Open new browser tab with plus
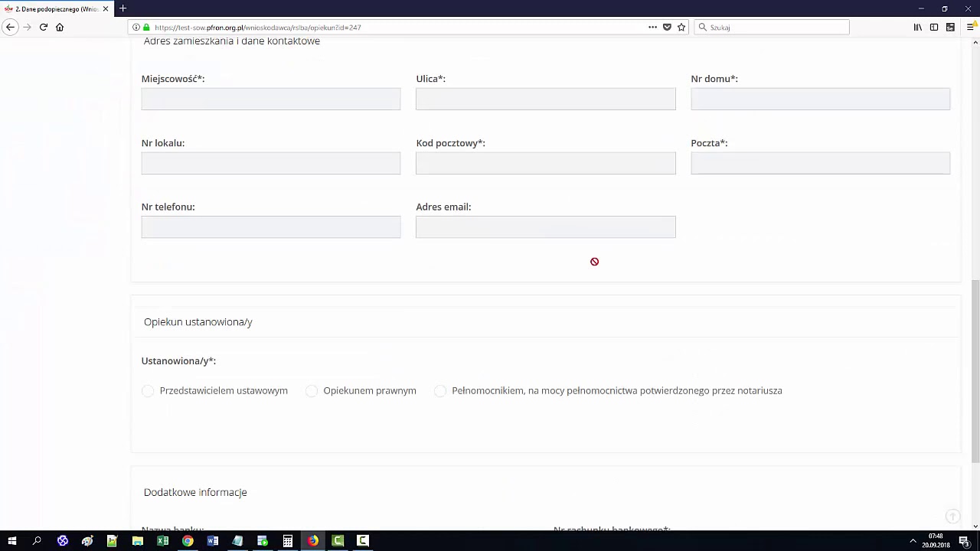 pos(122,8)
